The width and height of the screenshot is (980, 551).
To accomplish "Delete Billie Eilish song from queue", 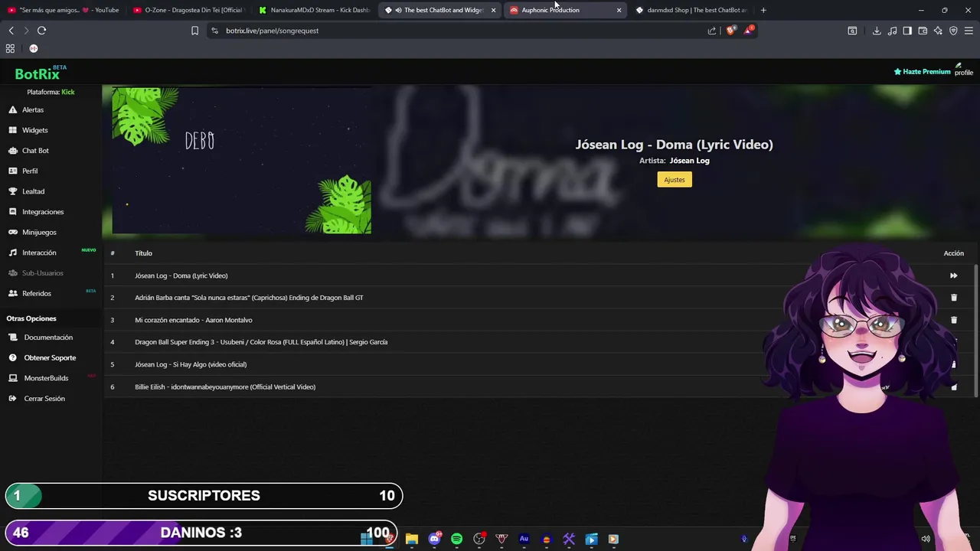I will point(953,386).
